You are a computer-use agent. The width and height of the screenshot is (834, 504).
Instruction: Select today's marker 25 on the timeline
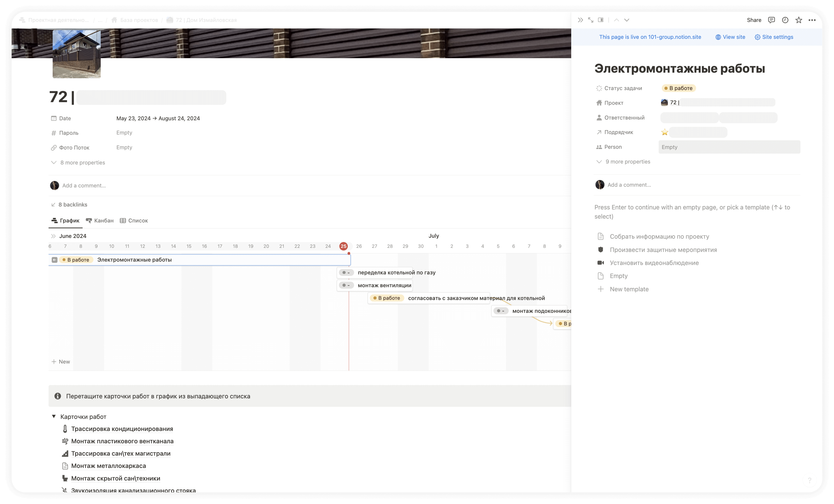[x=343, y=246]
